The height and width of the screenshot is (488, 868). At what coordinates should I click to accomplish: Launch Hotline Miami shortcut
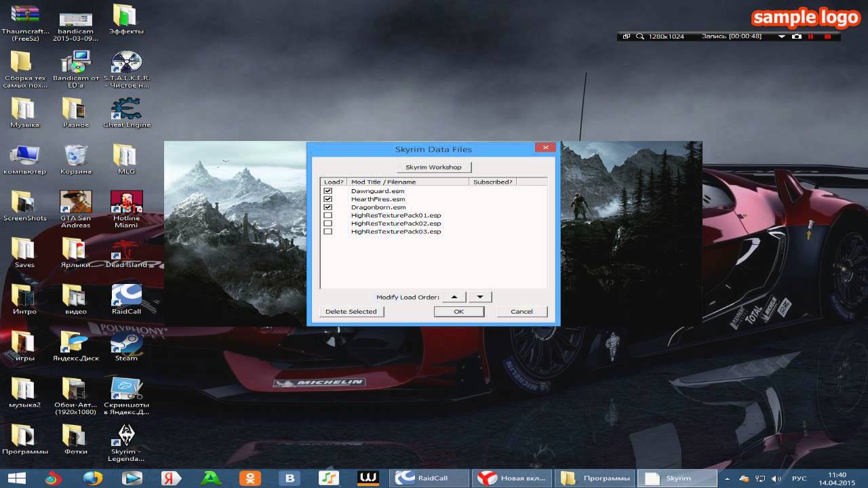click(x=126, y=209)
